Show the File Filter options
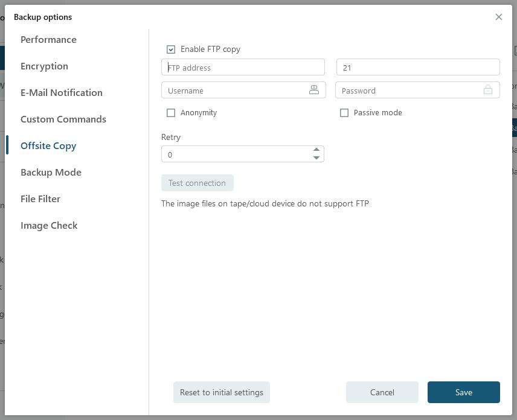The height and width of the screenshot is (420, 517). coord(40,199)
